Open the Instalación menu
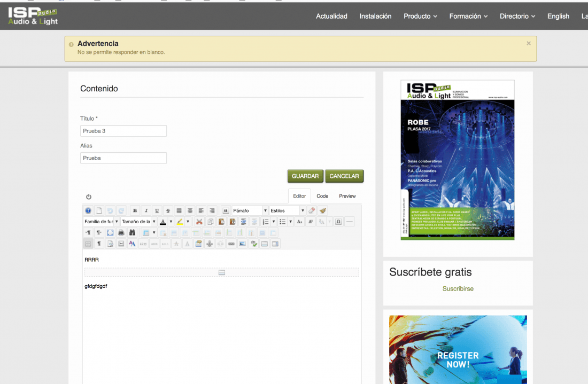The image size is (588, 384). [x=375, y=16]
